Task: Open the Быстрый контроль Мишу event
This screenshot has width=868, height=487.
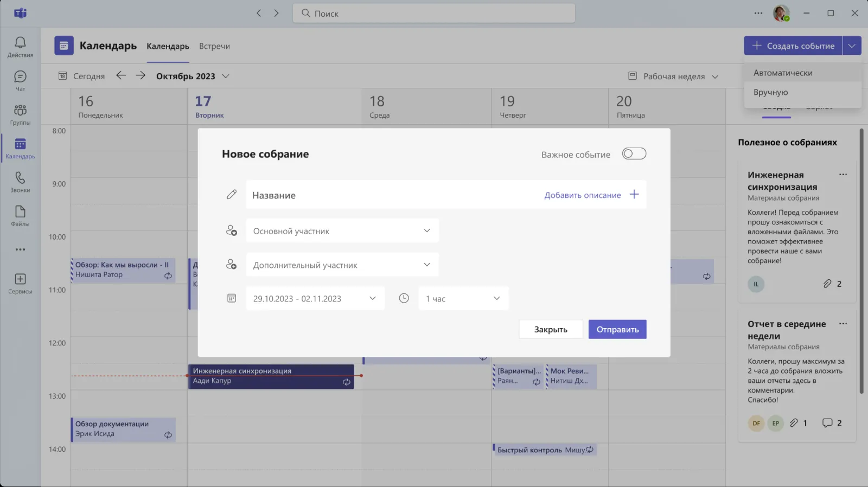Action: tap(544, 450)
